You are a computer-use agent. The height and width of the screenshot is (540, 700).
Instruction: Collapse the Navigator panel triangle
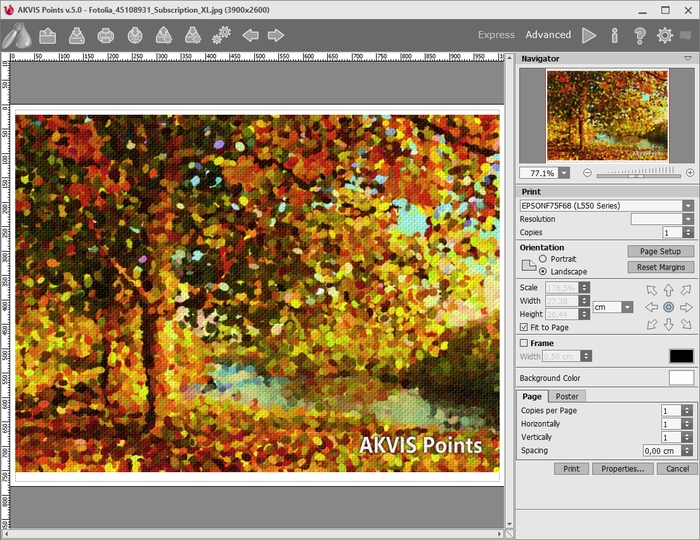[x=688, y=58]
